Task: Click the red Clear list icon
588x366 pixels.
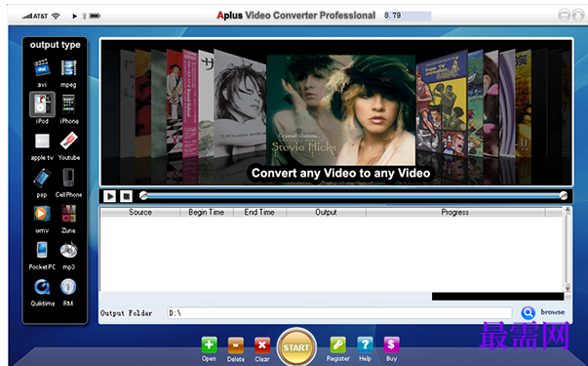Action: pos(262,345)
